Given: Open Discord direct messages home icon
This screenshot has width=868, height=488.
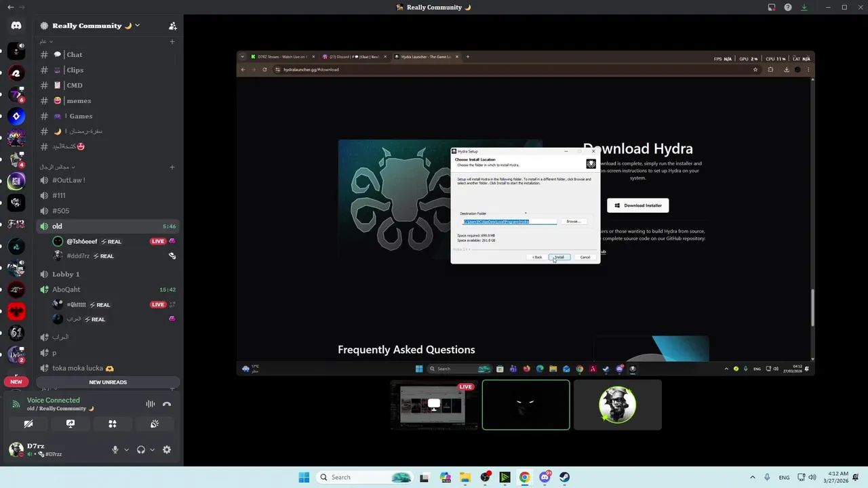Looking at the screenshot, I should pyautogui.click(x=16, y=26).
